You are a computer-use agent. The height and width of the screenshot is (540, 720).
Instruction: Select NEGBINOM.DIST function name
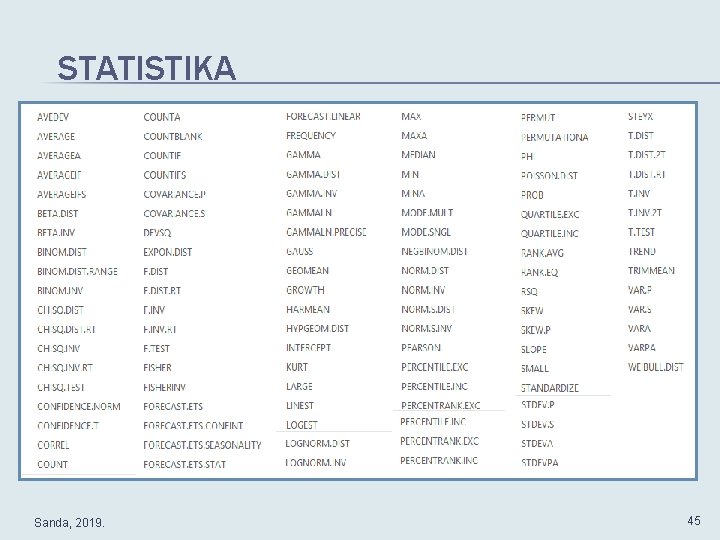(434, 251)
